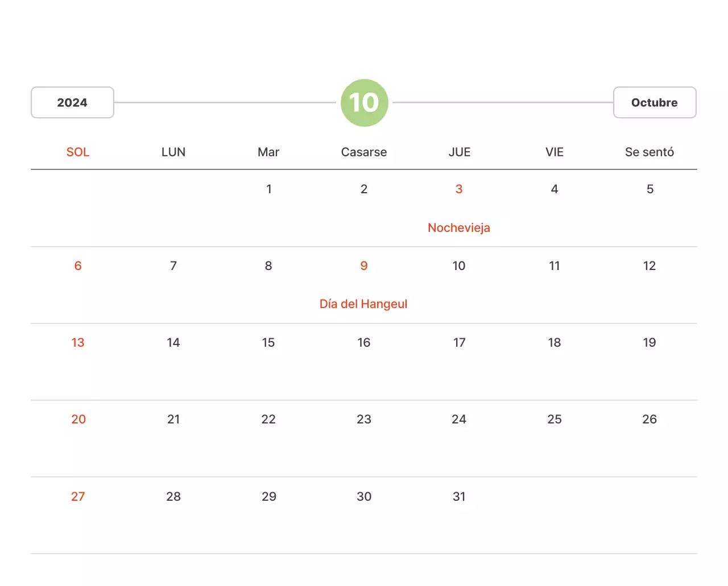Select October 9 date
Screen dimensions: 728x586
pyautogui.click(x=364, y=265)
